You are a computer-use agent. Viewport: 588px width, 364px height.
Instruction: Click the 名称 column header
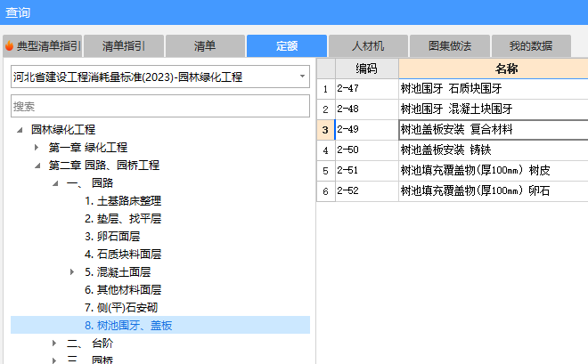[x=494, y=69]
